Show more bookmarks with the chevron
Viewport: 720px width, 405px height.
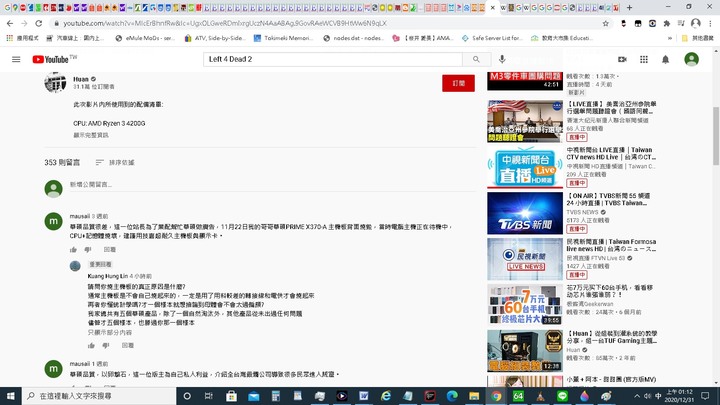tap(670, 38)
